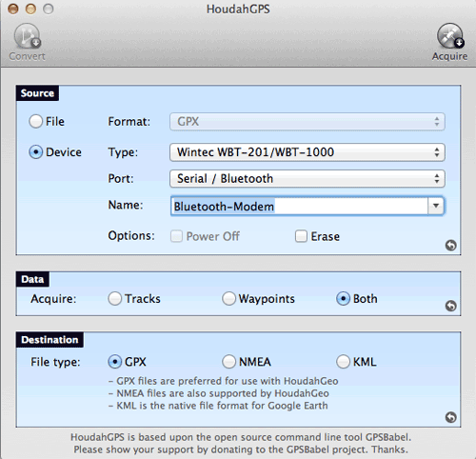Expand the Name combo box arrow
This screenshot has width=476, height=459.
436,206
